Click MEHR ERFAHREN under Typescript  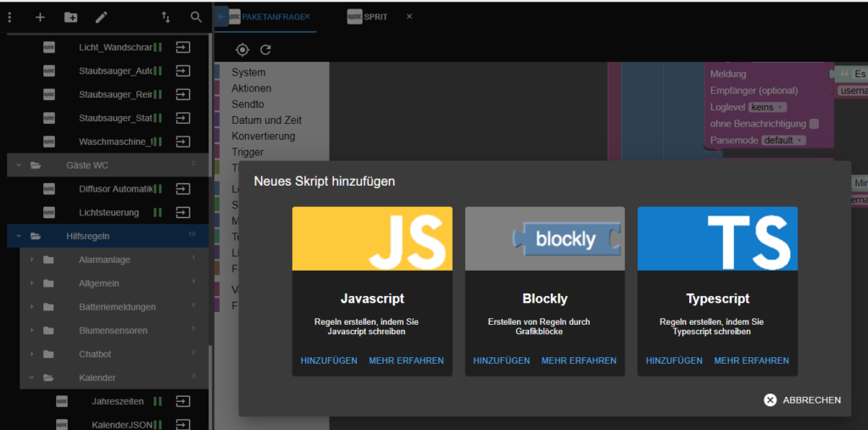tap(751, 360)
